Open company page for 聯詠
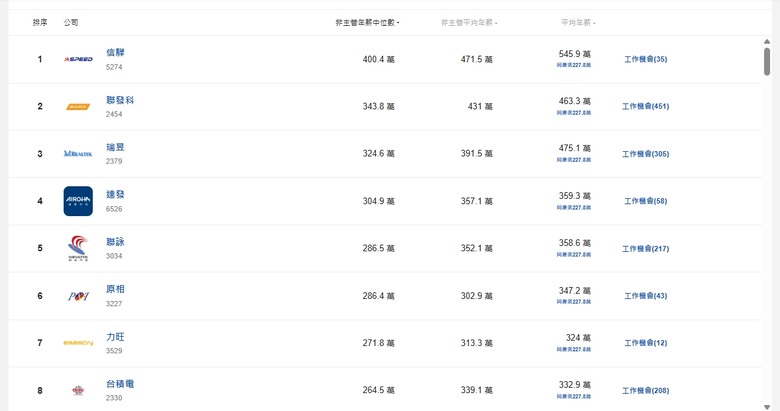This screenshot has width=780, height=411. (x=115, y=242)
